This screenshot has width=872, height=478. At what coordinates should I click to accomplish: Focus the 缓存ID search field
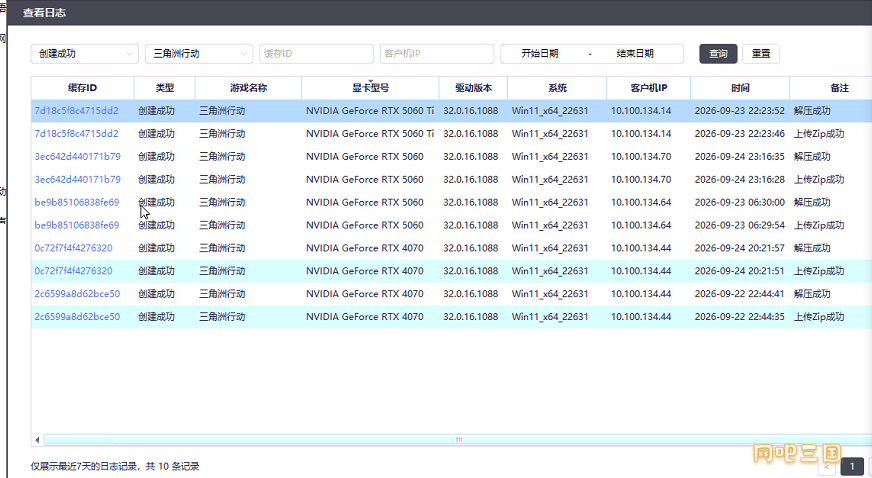tap(316, 54)
